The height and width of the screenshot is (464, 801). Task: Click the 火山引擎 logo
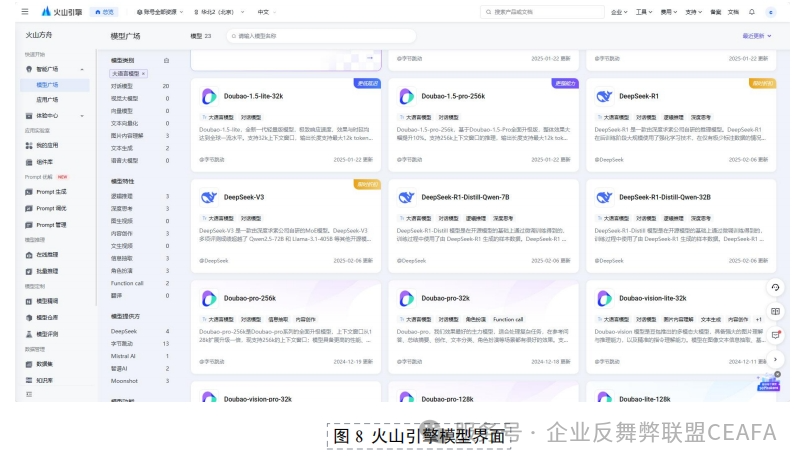62,11
